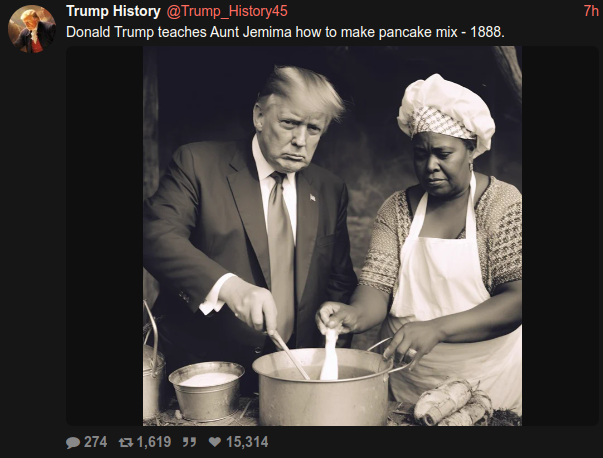Viewport: 603px width, 458px height.
Task: Open the @Trump_History45 handle link
Action: pyautogui.click(x=227, y=11)
